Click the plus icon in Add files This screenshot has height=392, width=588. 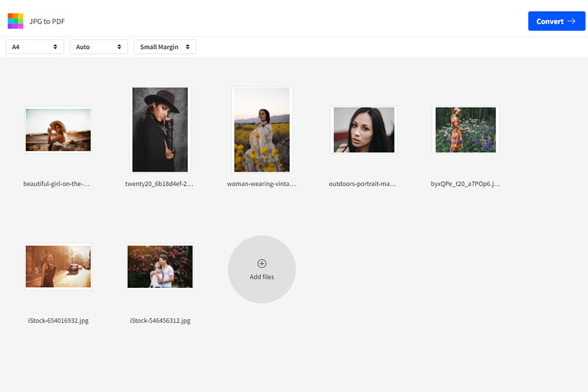(x=262, y=263)
